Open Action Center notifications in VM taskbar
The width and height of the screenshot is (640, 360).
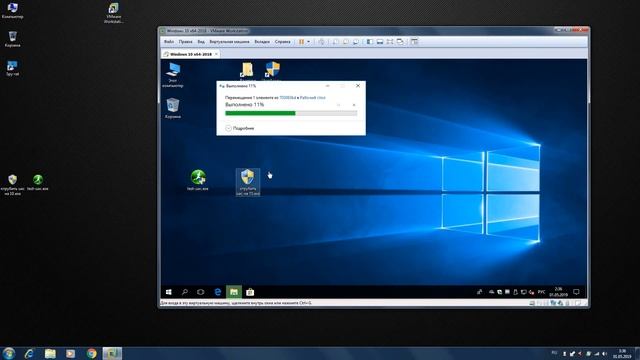(576, 292)
